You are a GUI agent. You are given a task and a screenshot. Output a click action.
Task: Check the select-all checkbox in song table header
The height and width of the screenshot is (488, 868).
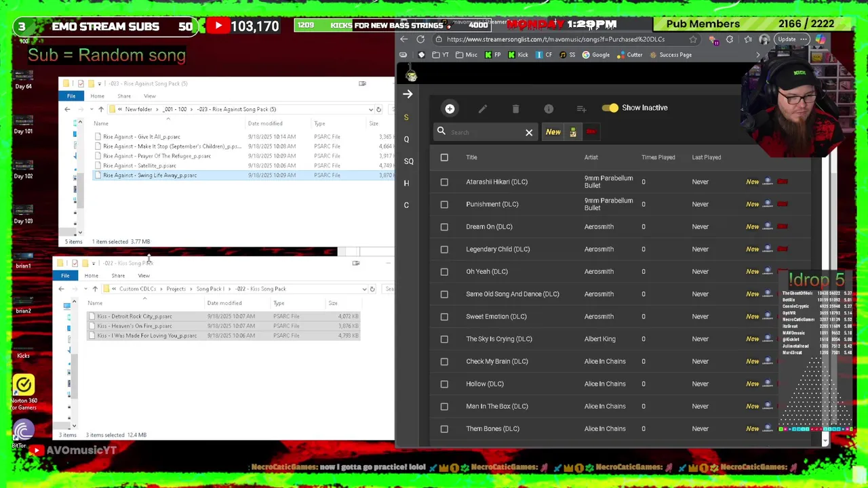[444, 157]
